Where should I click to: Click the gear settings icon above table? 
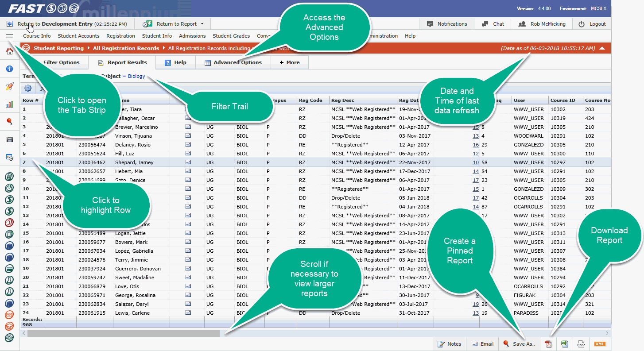28,89
